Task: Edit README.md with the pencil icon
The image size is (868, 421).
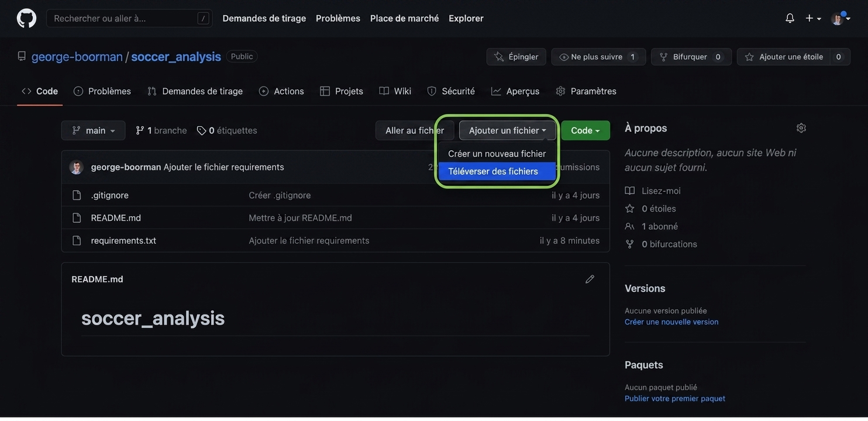Action: tap(590, 279)
